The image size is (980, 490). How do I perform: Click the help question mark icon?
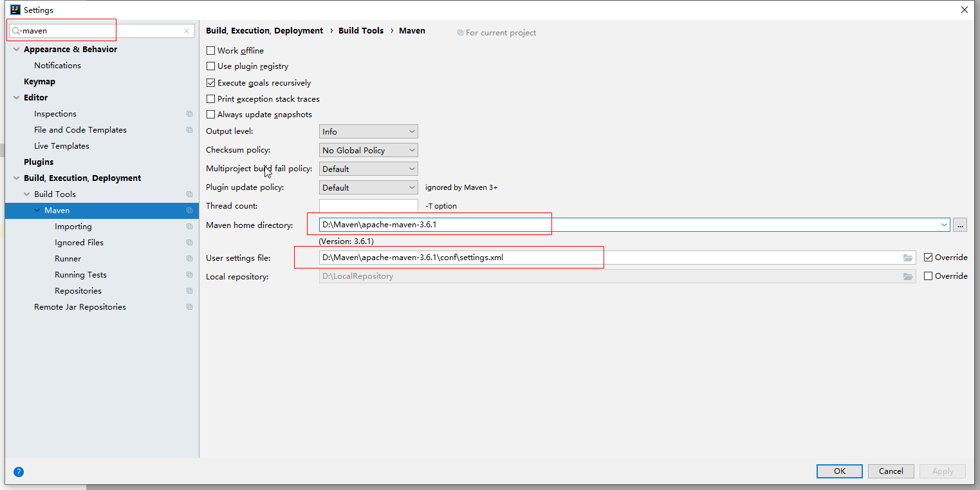tap(19, 471)
